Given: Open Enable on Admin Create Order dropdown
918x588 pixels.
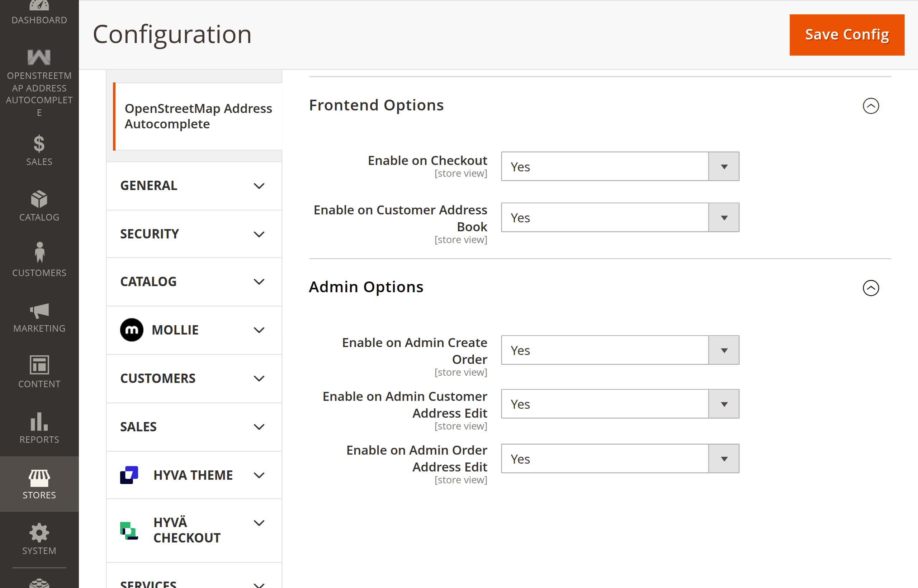Looking at the screenshot, I should 620,350.
